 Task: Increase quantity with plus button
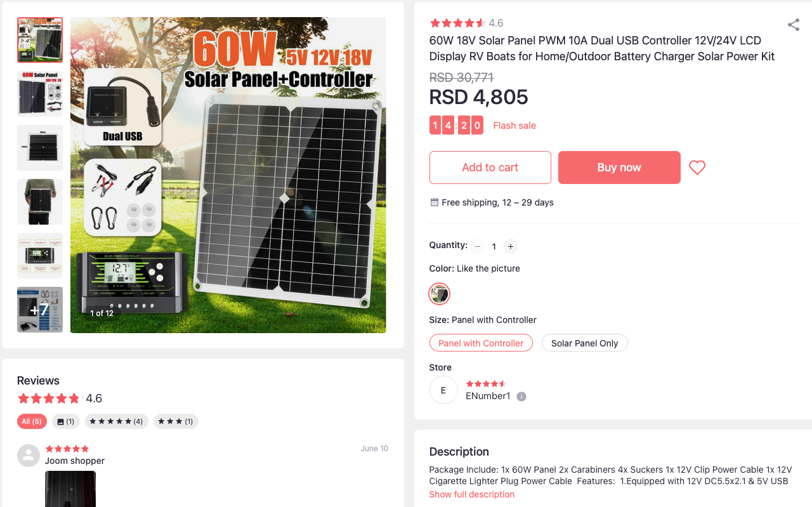(x=511, y=246)
